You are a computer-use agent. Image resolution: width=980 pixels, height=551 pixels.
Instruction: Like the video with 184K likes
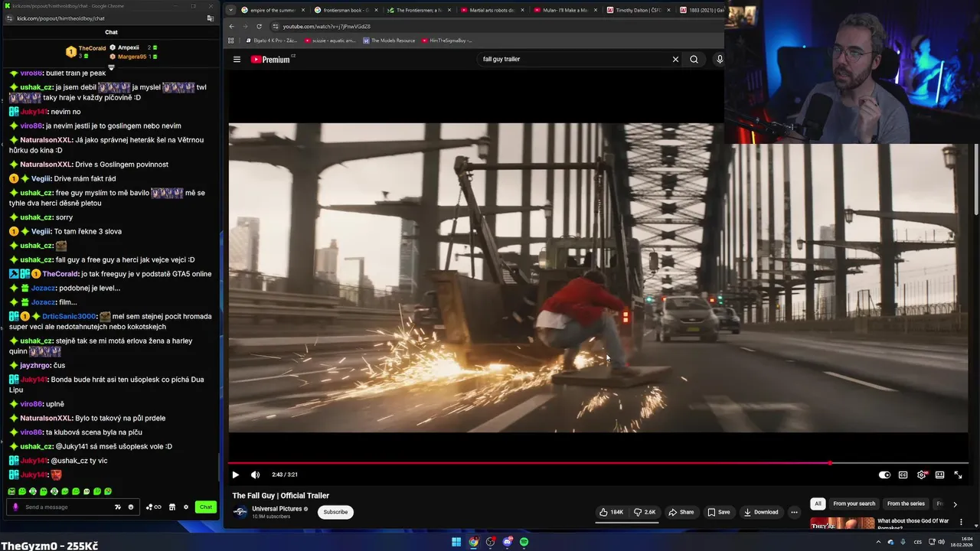611,512
